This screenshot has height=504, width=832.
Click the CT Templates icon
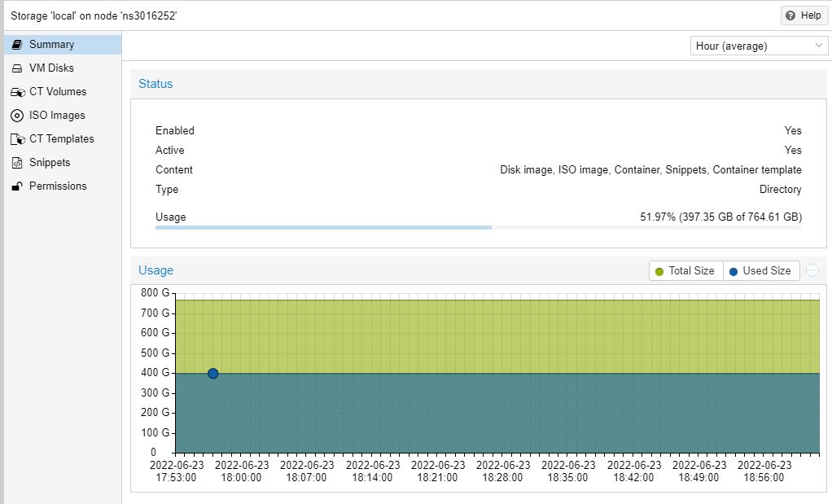pyautogui.click(x=17, y=139)
